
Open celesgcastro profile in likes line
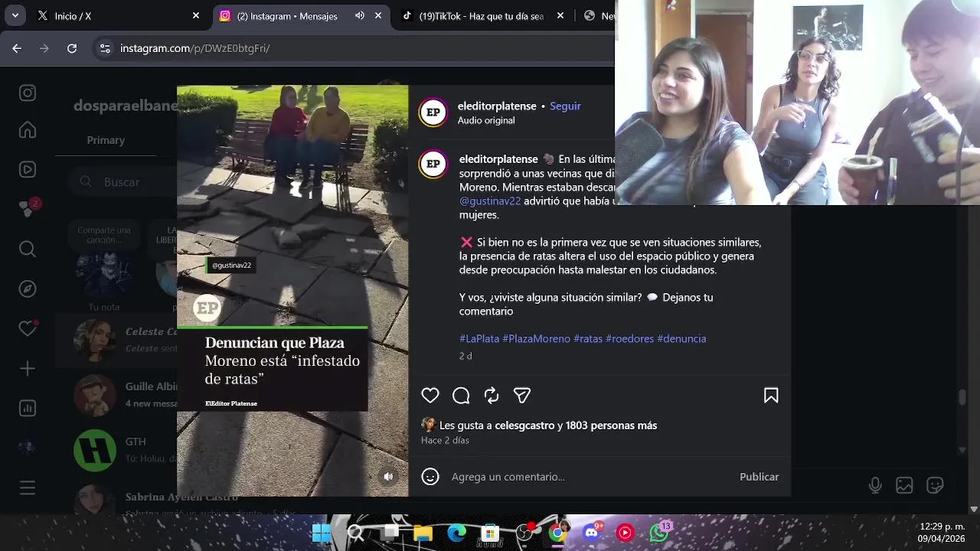[524, 425]
